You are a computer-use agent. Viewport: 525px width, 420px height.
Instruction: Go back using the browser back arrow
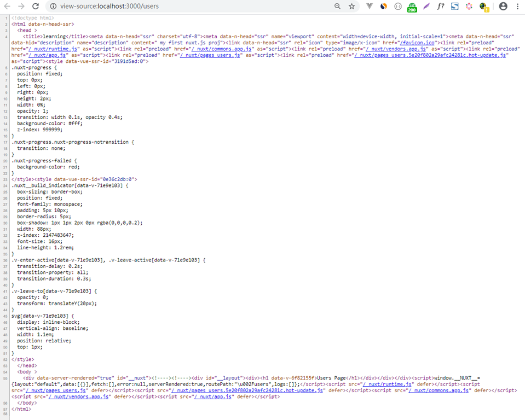[x=7, y=6]
